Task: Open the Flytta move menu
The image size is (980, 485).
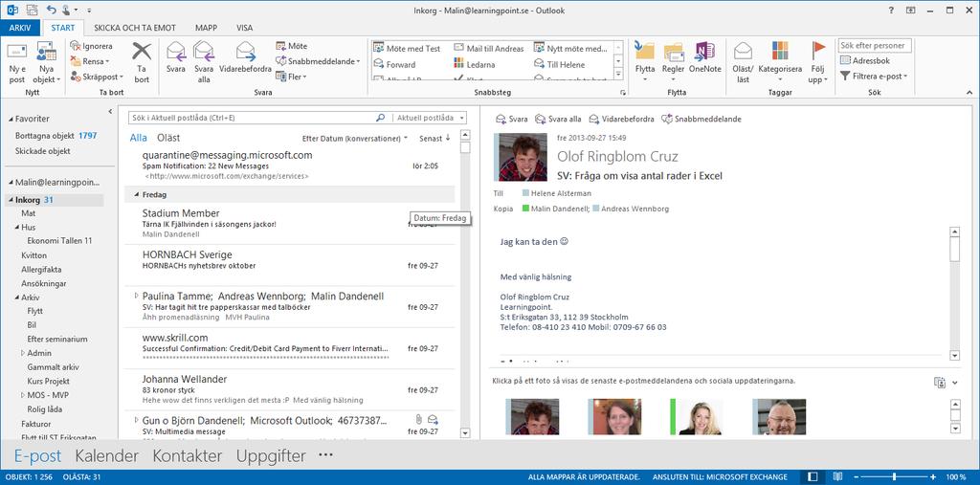Action: pyautogui.click(x=644, y=62)
